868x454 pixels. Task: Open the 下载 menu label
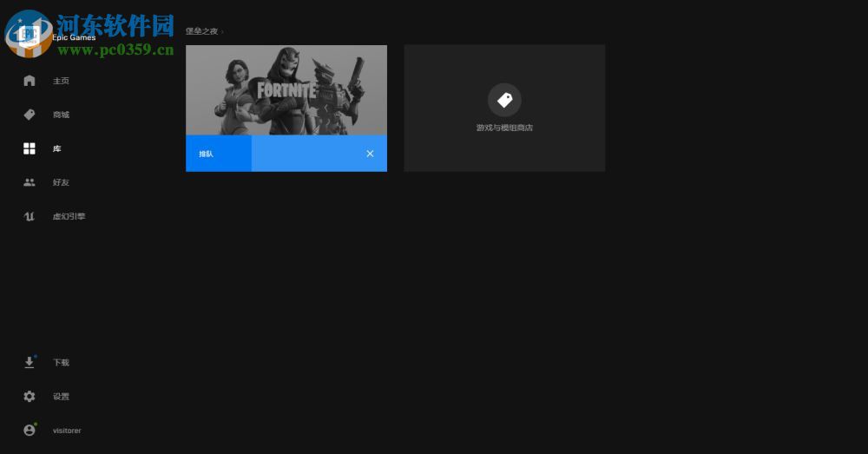click(61, 362)
